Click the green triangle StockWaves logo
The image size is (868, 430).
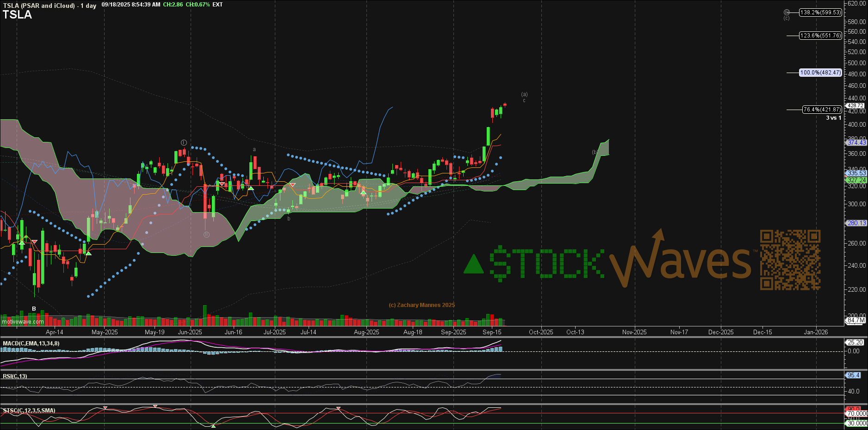pos(473,264)
